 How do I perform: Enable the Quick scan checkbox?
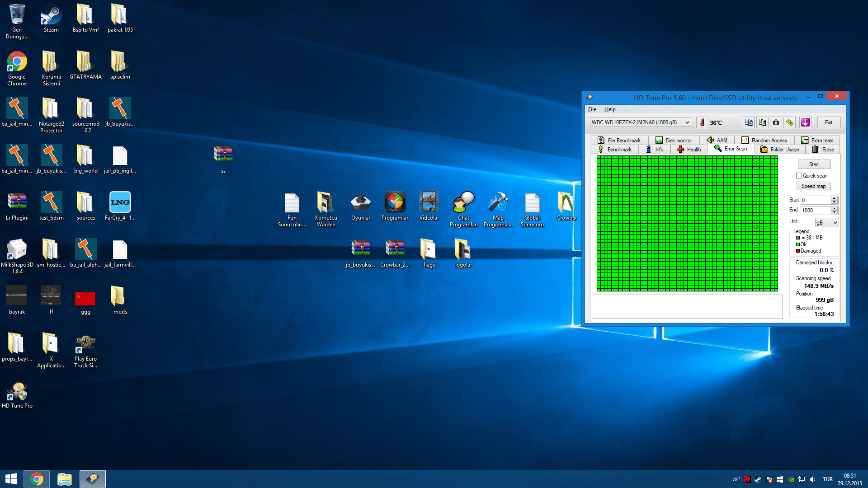799,176
